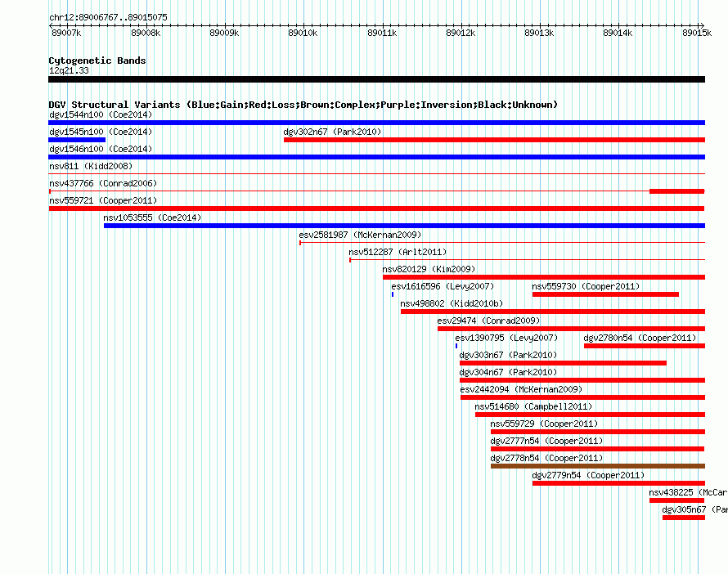Click the nsv820129 (Kim2009) label
The height and width of the screenshot is (574, 728).
click(x=429, y=269)
